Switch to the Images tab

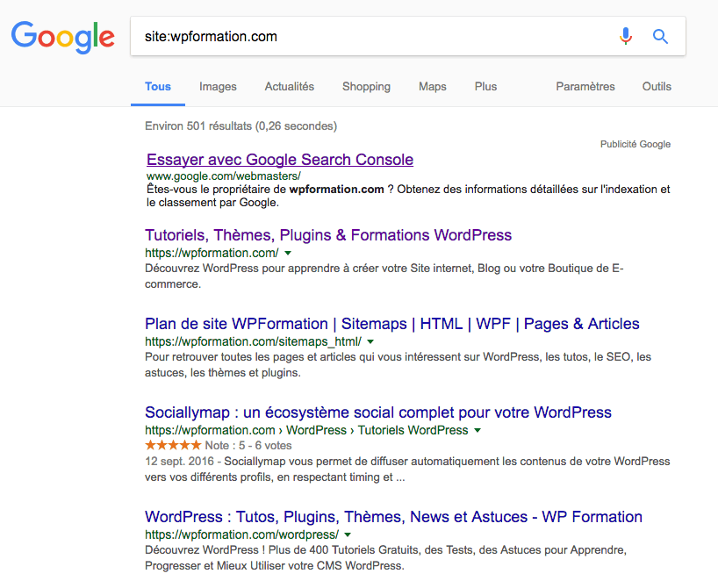(x=218, y=87)
